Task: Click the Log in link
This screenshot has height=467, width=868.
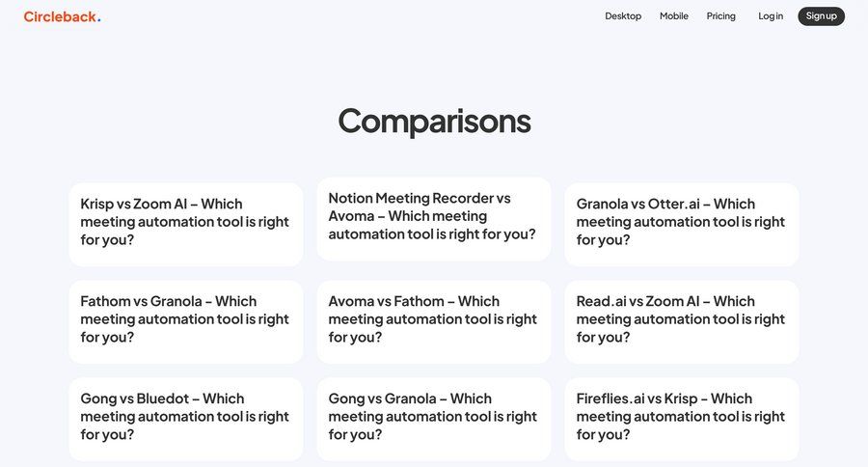Action: (x=771, y=16)
